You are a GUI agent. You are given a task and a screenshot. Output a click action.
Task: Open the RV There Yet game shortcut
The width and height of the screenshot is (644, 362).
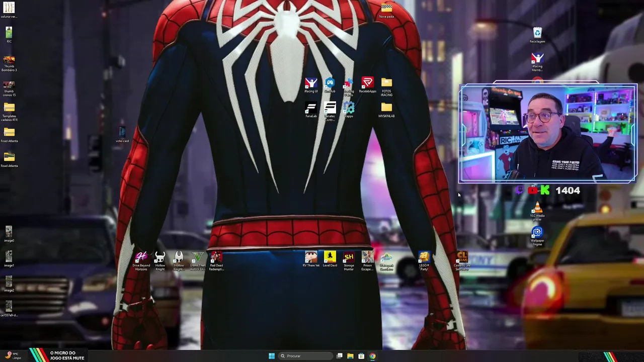click(311, 259)
